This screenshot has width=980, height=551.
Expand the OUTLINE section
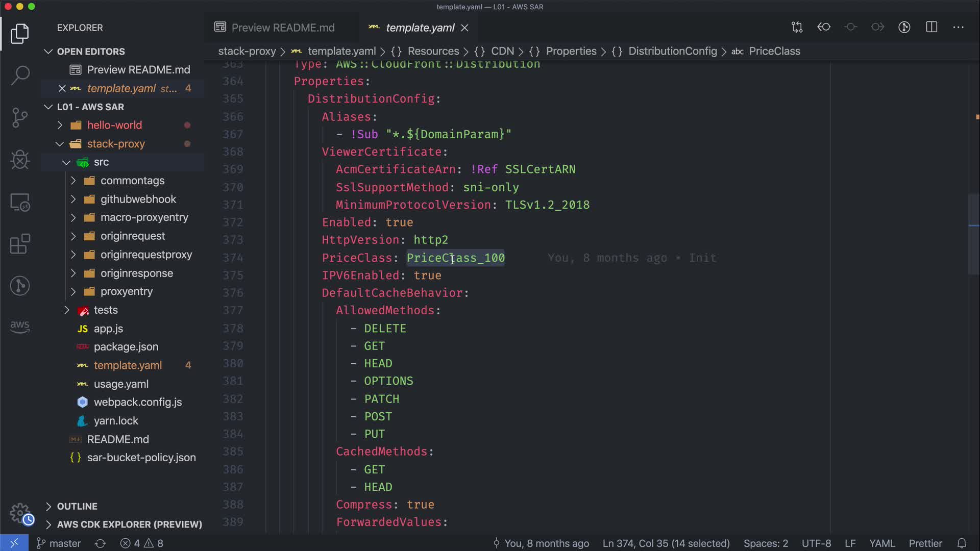click(x=77, y=506)
